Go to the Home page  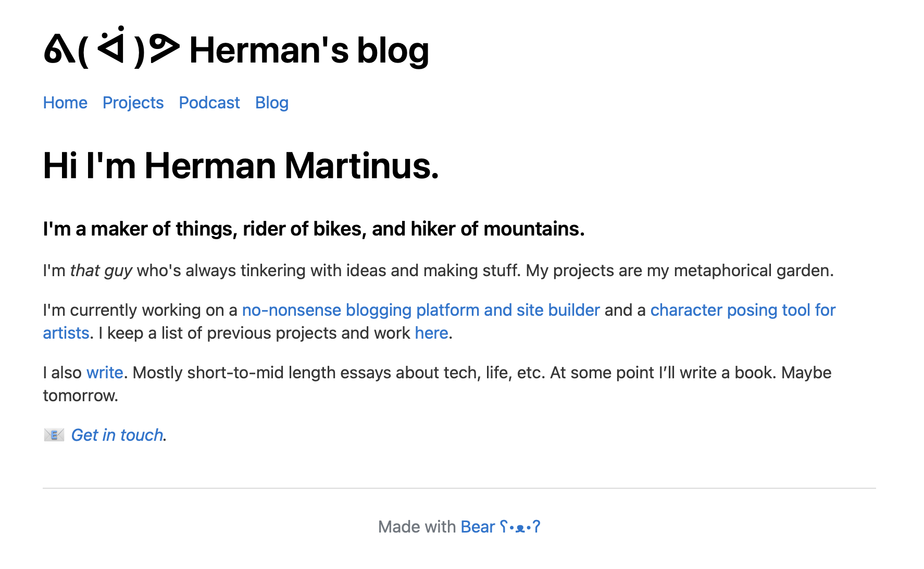[65, 103]
